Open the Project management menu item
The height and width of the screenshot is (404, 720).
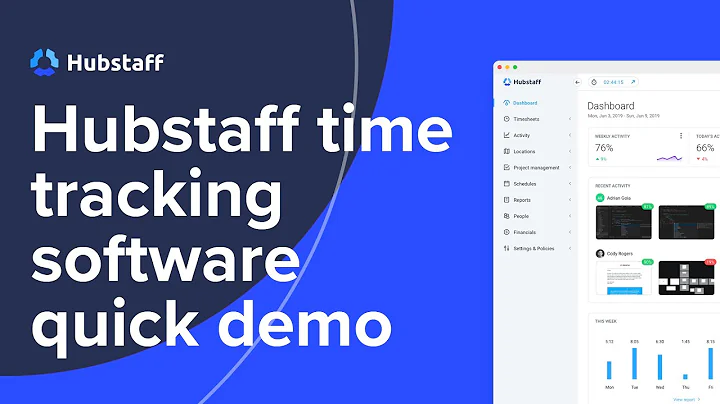tap(536, 168)
